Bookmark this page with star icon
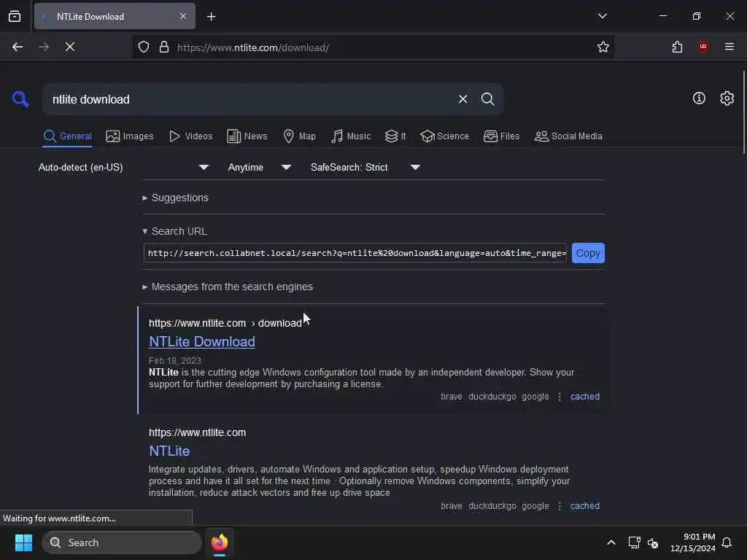 click(x=603, y=47)
